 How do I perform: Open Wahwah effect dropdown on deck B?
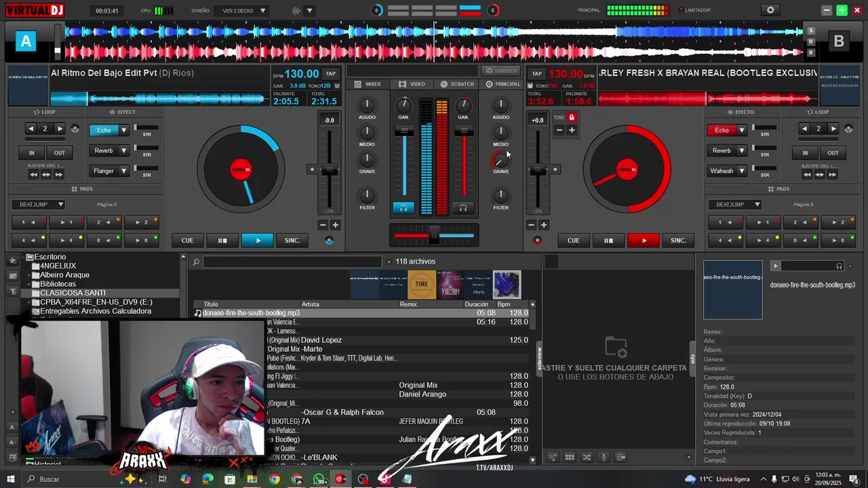[742, 171]
